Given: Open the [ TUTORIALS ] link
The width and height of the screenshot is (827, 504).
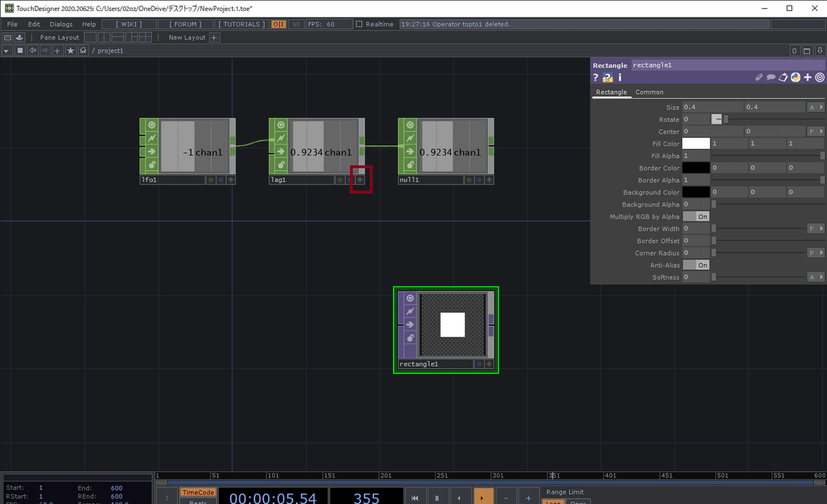Looking at the screenshot, I should (241, 24).
